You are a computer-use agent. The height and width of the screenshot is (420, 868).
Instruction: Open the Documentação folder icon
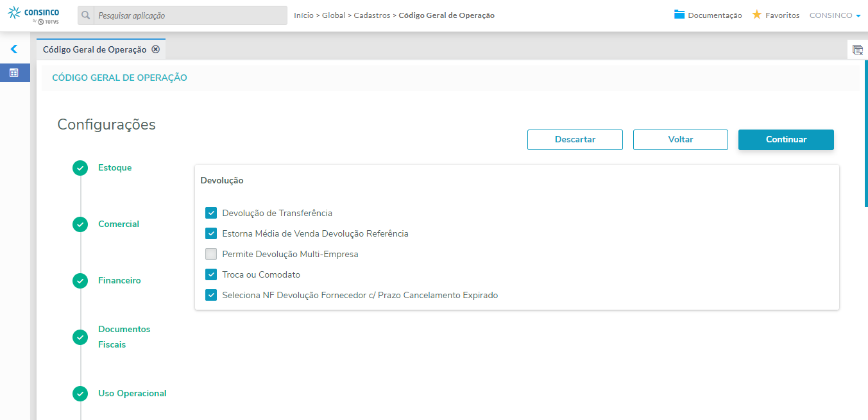click(679, 15)
